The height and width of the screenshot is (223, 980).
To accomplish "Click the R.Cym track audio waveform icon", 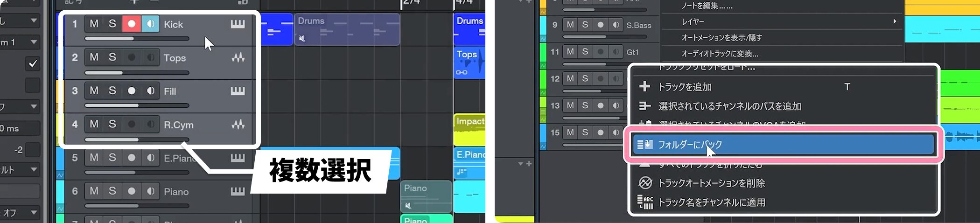I will pyautogui.click(x=238, y=125).
